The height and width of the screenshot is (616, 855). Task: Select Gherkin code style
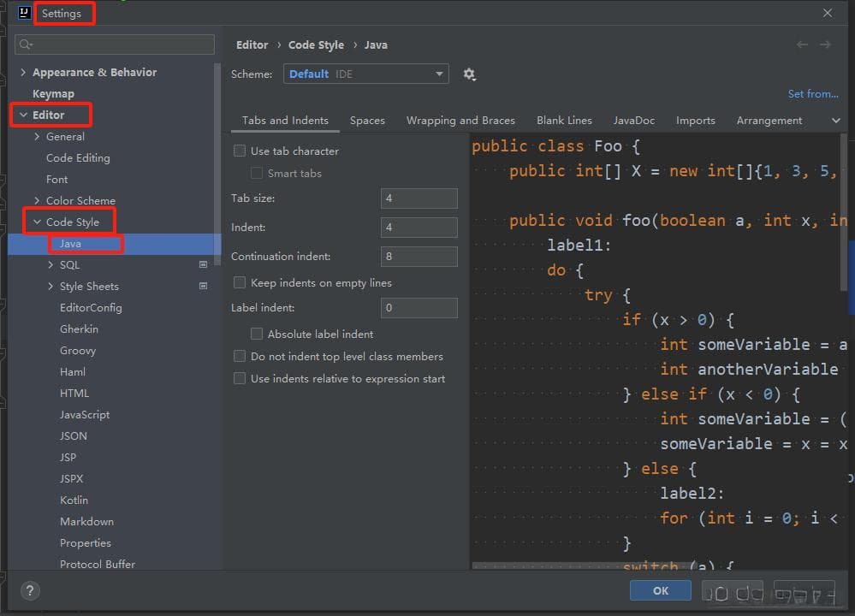pyautogui.click(x=79, y=329)
